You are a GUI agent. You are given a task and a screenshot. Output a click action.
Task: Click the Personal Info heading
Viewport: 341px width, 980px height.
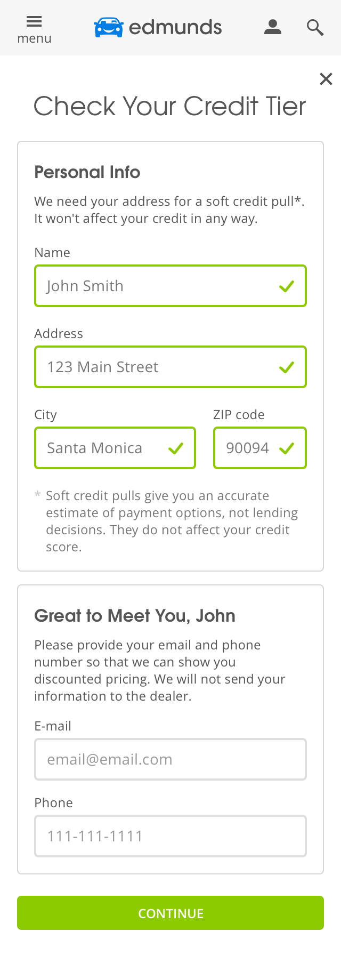pyautogui.click(x=87, y=172)
